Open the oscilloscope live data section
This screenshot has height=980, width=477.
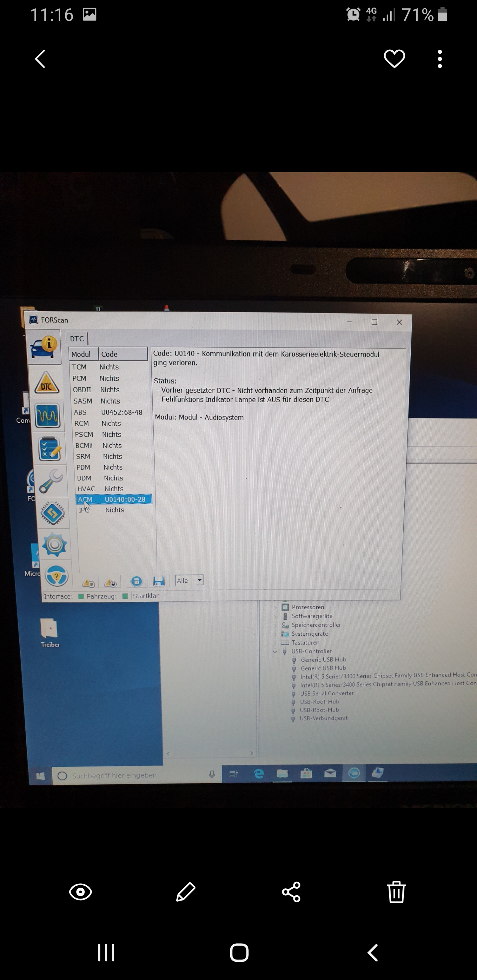[48, 416]
